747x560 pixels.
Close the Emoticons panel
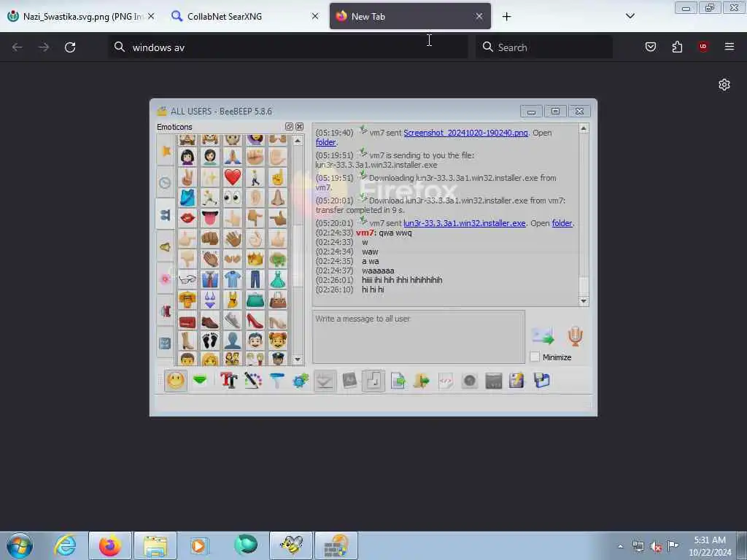tap(299, 127)
